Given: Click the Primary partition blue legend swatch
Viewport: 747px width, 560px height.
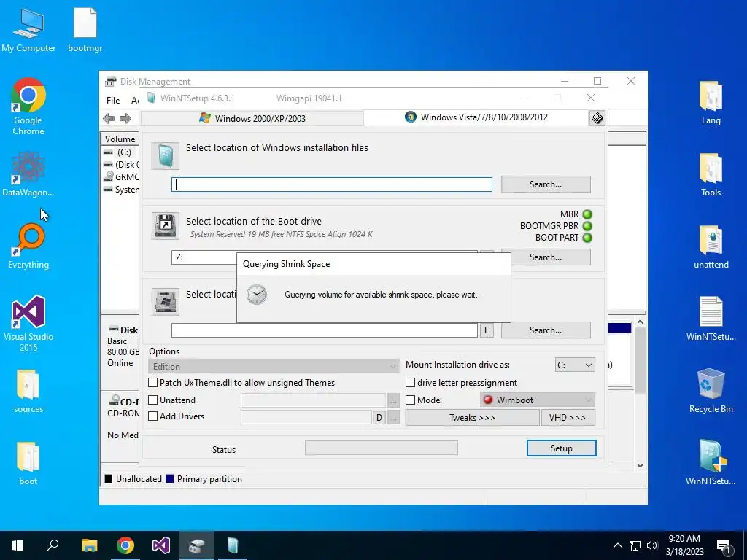Looking at the screenshot, I should (169, 479).
